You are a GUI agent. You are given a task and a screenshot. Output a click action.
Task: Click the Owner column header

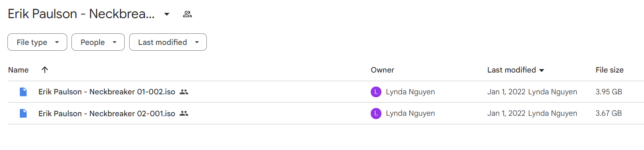pos(382,70)
